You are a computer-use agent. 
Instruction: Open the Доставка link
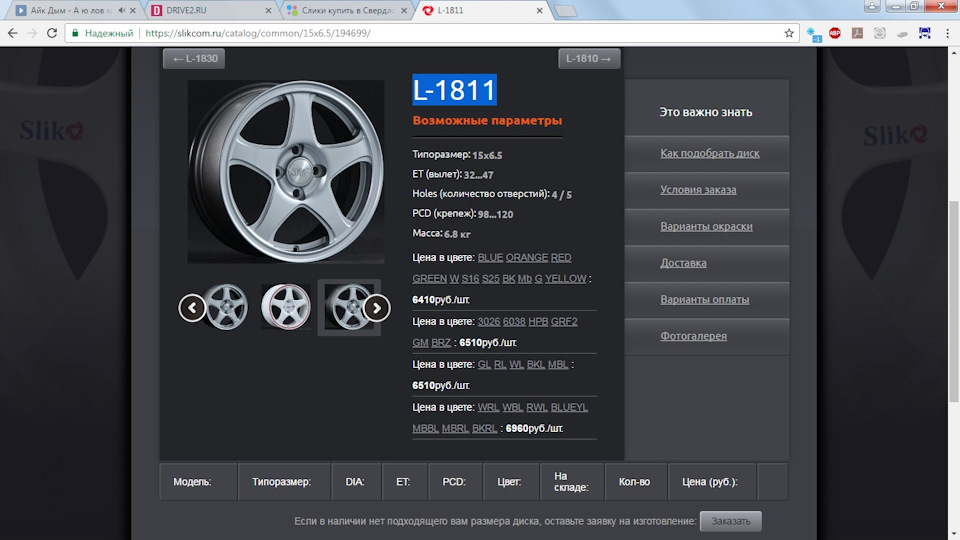click(x=683, y=263)
